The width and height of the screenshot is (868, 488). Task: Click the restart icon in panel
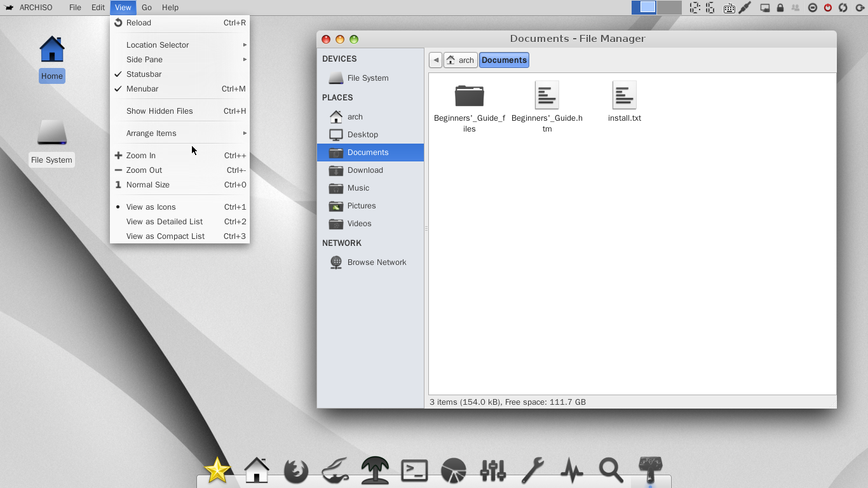point(843,8)
